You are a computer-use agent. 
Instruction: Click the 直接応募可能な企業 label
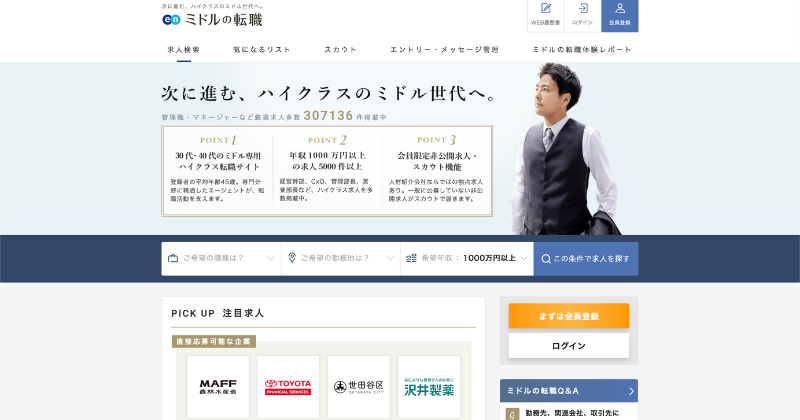pyautogui.click(x=214, y=341)
